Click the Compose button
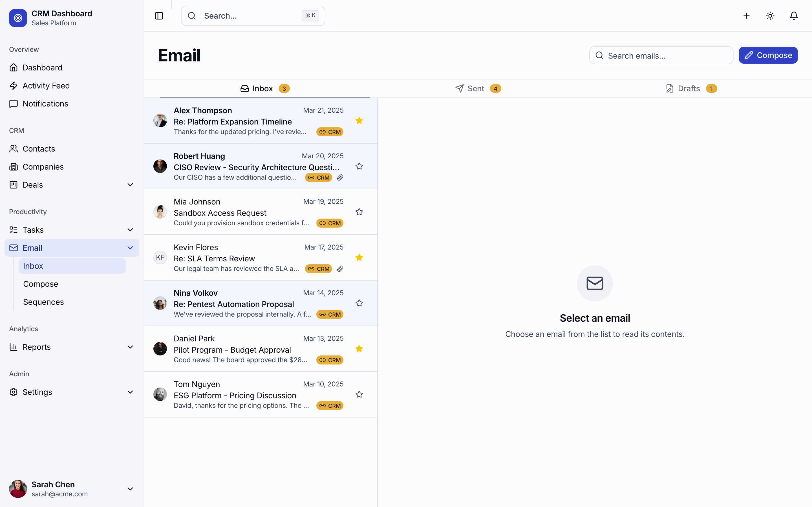Screen dimensions: 812x507 (x=768, y=55)
